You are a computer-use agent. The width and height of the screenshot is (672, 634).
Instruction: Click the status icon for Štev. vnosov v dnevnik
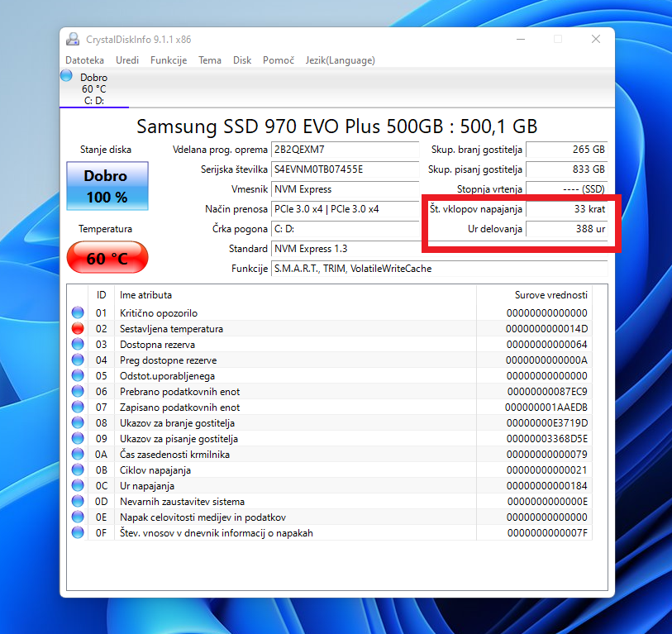click(x=78, y=533)
